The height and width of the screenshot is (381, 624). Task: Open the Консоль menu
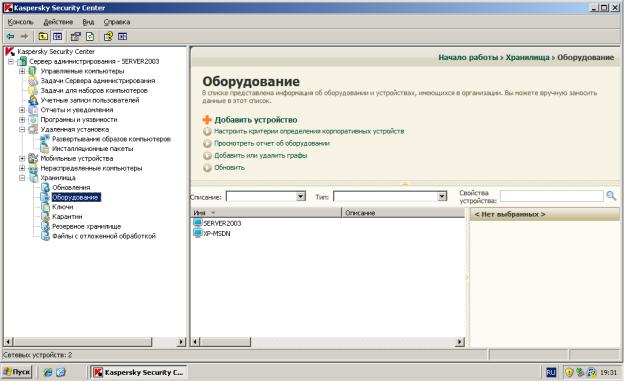pyautogui.click(x=21, y=22)
